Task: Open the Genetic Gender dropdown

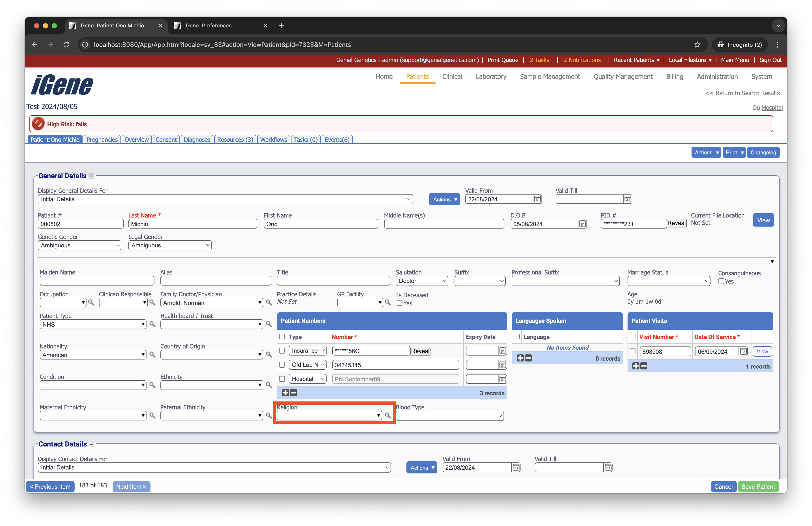Action: [79, 245]
